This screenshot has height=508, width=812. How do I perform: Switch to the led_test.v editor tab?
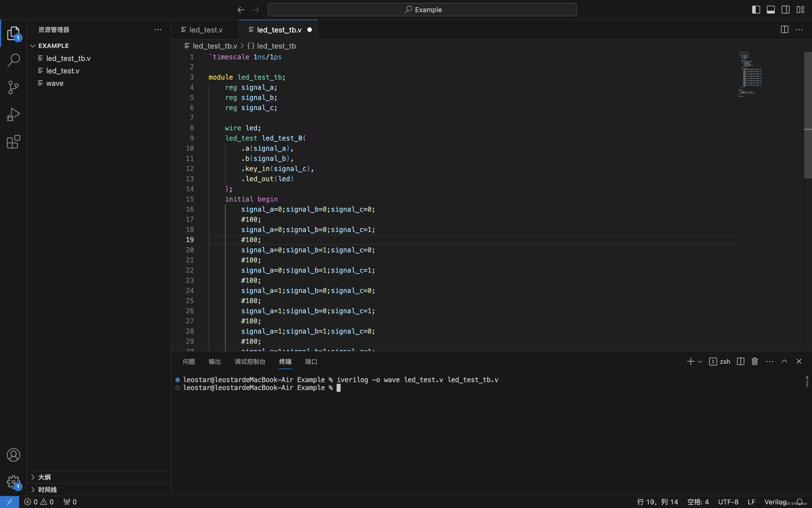(x=205, y=30)
